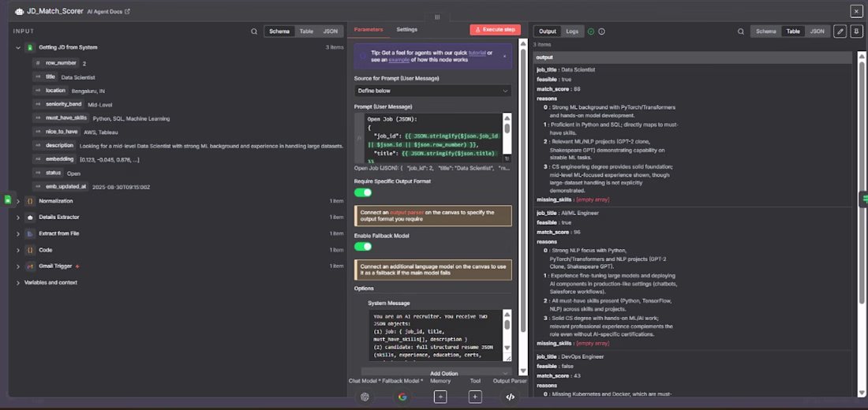
Task: Open the example link in tip
Action: point(398,60)
